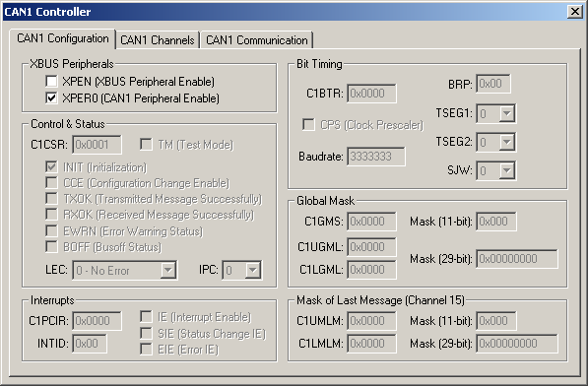Screen dimensions: 588x386
Task: Expand the TSEG1 dropdown
Action: pyautogui.click(x=506, y=113)
